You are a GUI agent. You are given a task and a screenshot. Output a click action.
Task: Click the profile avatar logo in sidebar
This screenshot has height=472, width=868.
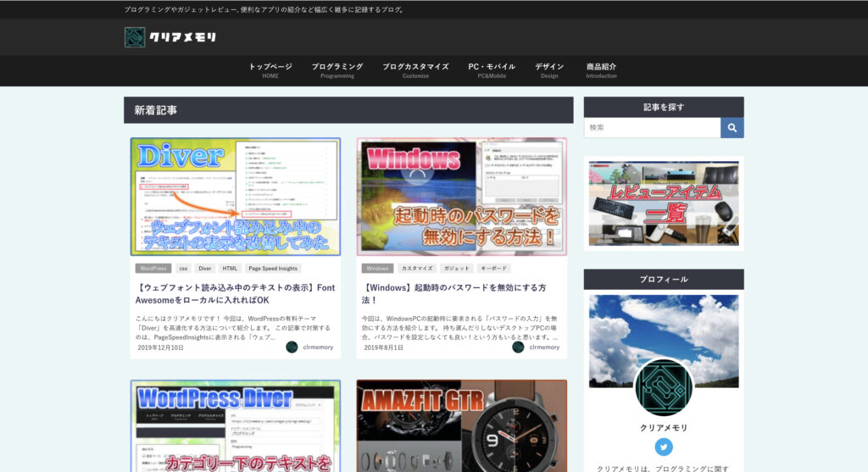click(x=664, y=387)
